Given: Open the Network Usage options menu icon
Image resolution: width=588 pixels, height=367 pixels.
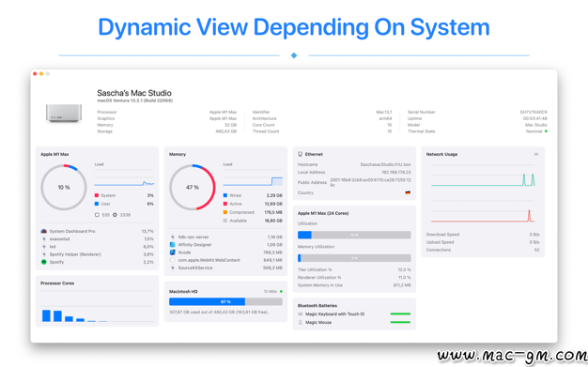Looking at the screenshot, I should [536, 154].
